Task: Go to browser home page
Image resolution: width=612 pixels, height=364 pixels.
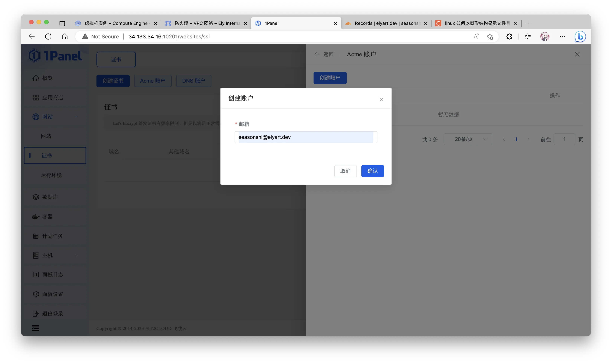Action: click(65, 37)
